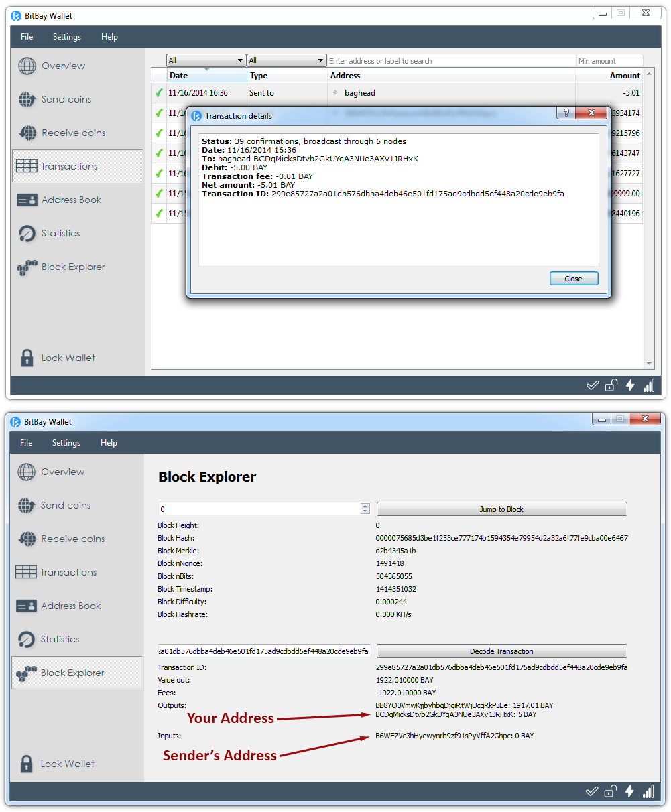Open the Settings menu in the Transactions window
The image size is (671, 812).
coord(67,37)
